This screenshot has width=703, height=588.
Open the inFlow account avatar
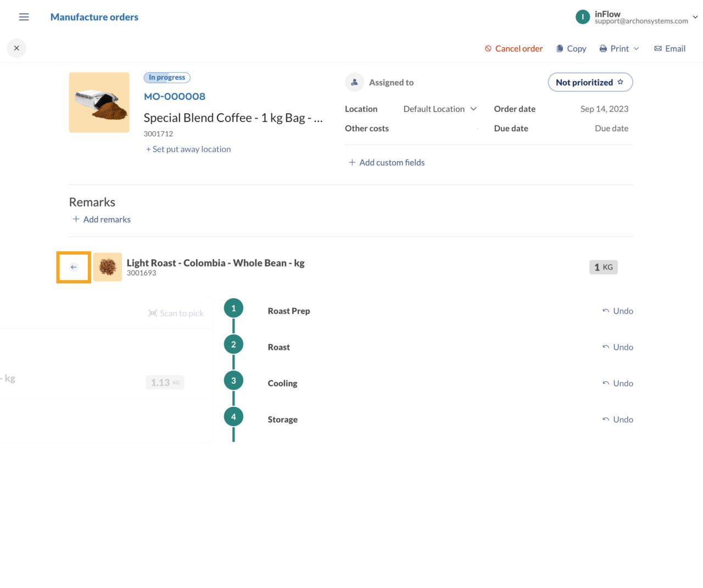point(583,17)
